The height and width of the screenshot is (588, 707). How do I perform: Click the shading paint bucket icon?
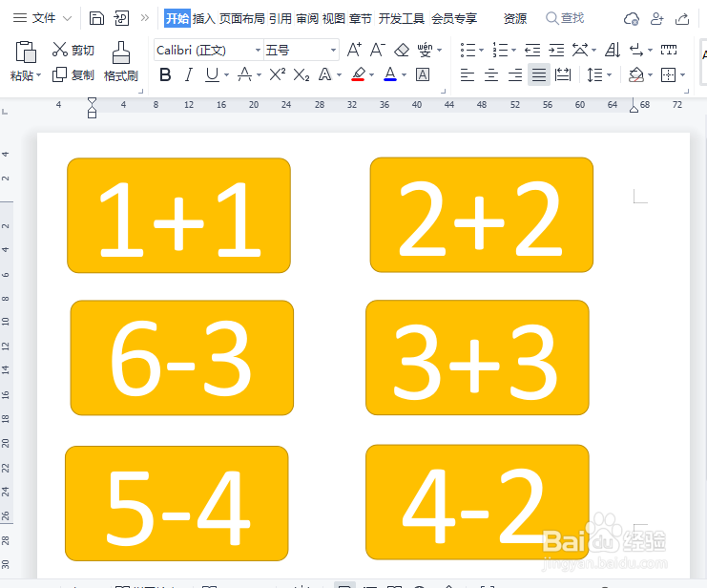[635, 74]
